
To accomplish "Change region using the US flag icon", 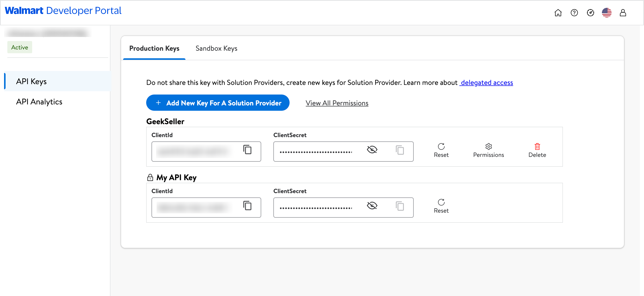I will coord(607,13).
